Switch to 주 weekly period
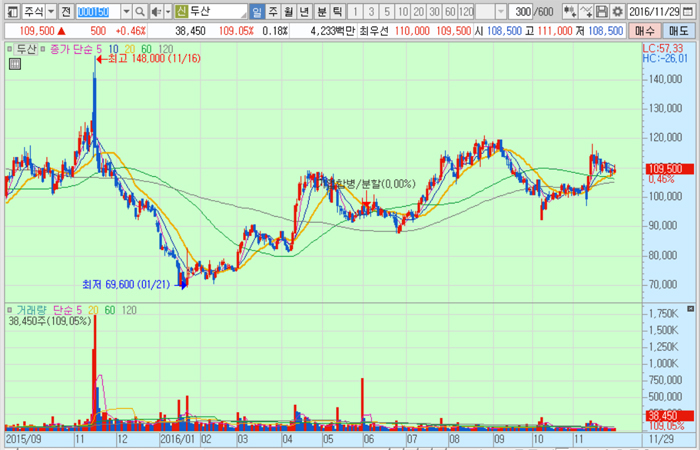700x450 pixels. click(273, 11)
